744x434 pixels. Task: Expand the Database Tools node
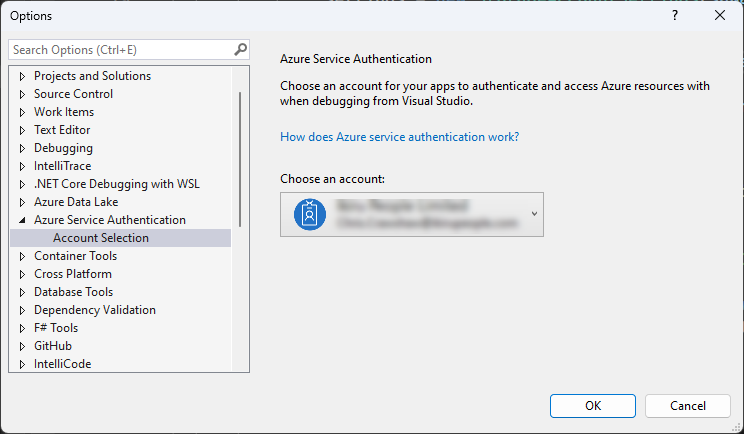pos(22,292)
